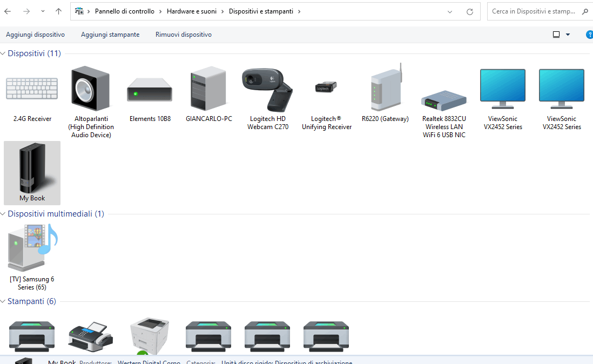The height and width of the screenshot is (364, 593).
Task: Collapse the Stampanti (6) group
Action: pyautogui.click(x=3, y=301)
